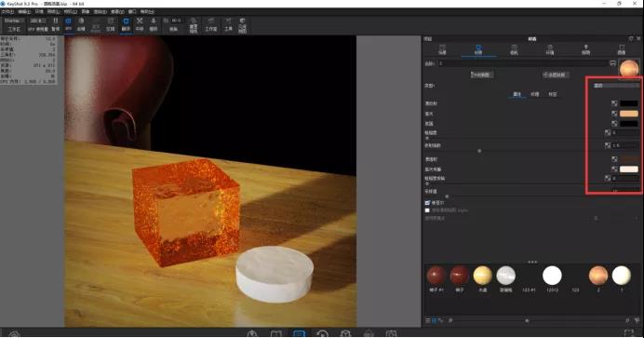Click the fullscreen icon at the bottom right corner
The image size is (644, 338).
click(x=629, y=333)
